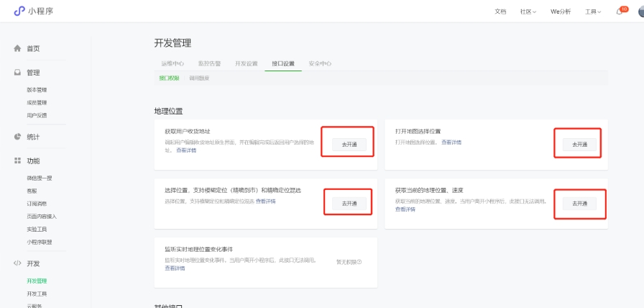
Task: Switch to the 开发设置 tab
Action: (247, 64)
